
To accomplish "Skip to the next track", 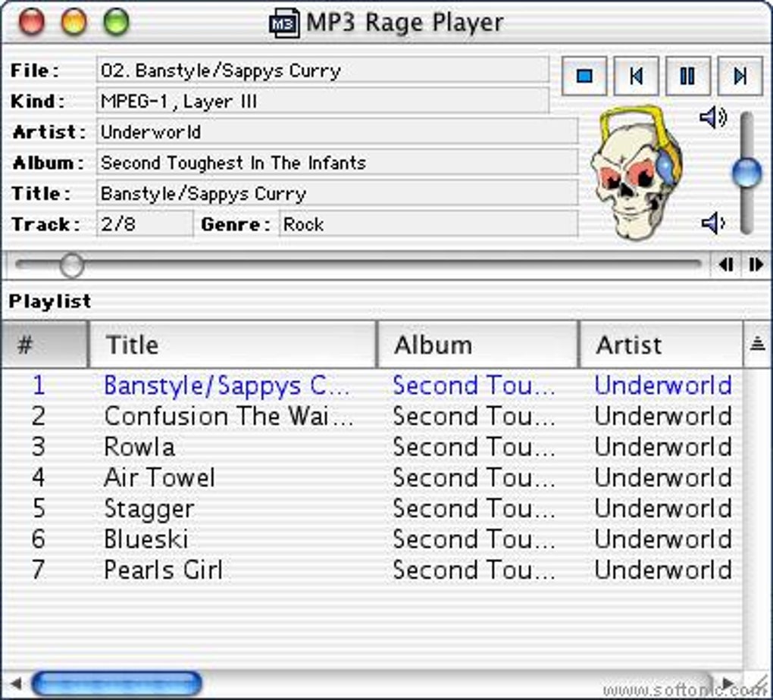I will [x=740, y=76].
